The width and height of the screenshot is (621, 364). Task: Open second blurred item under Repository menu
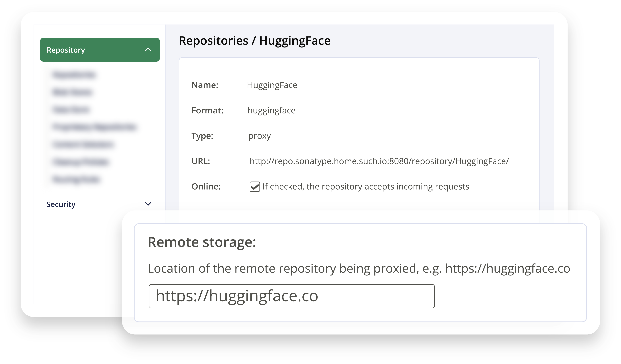(72, 92)
